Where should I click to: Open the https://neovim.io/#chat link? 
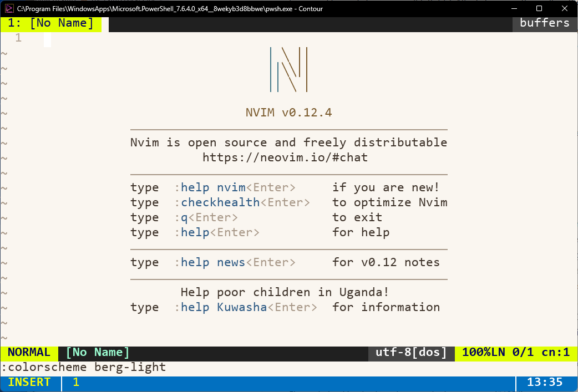[285, 157]
